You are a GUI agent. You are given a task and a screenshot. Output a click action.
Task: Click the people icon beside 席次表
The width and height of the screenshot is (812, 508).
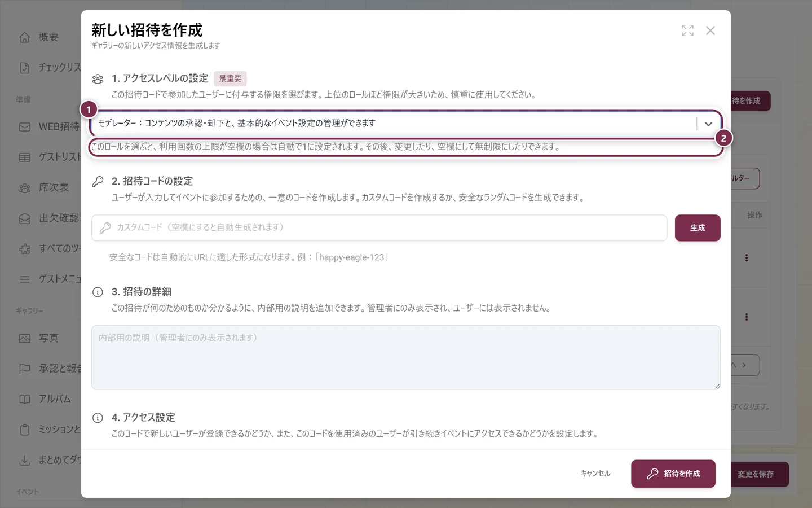(x=25, y=188)
